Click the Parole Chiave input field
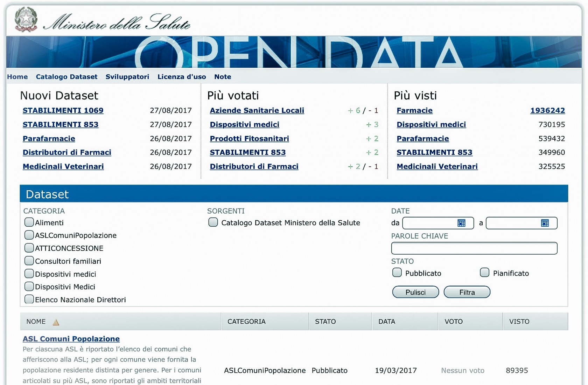The height and width of the screenshot is (385, 588). point(474,248)
